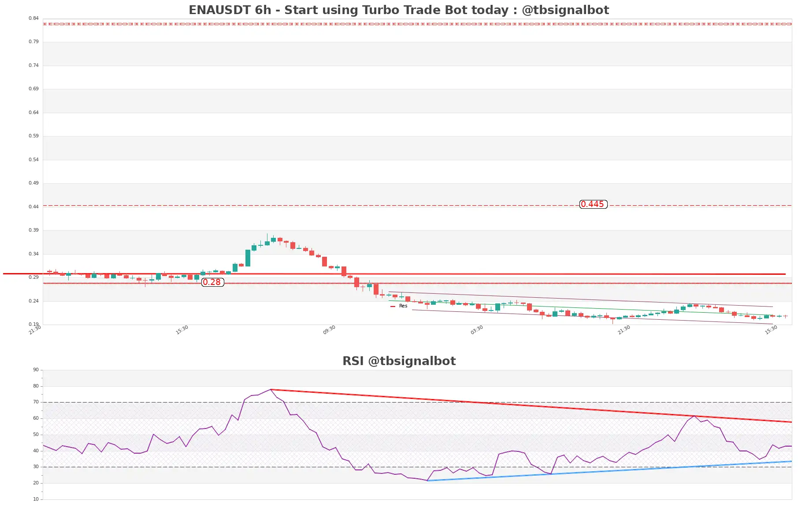Viewport: 798px width, 532px height.
Task: Click the RSI 20 axis label
Action: point(36,483)
